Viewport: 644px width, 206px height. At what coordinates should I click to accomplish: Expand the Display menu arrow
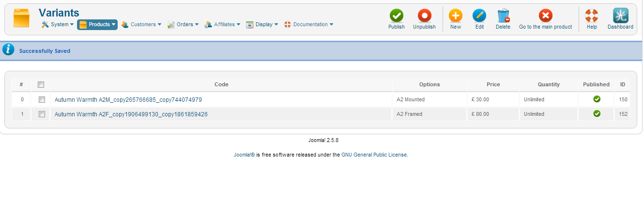tap(276, 25)
